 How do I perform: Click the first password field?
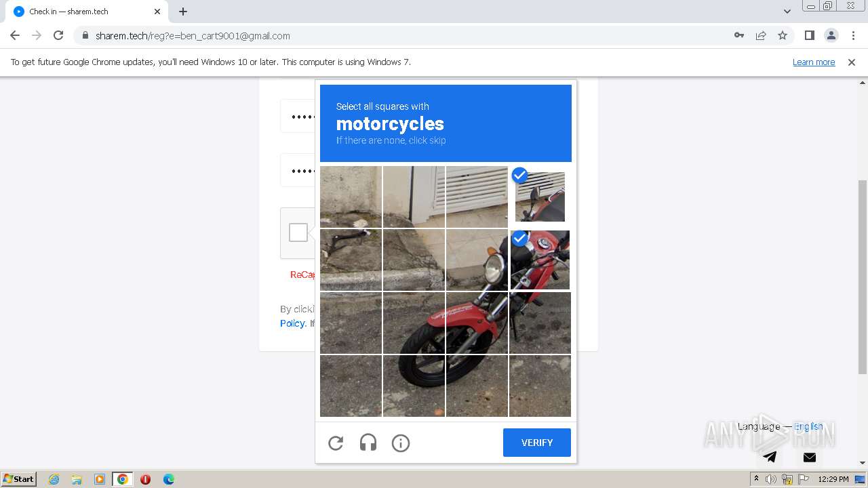[x=298, y=116]
